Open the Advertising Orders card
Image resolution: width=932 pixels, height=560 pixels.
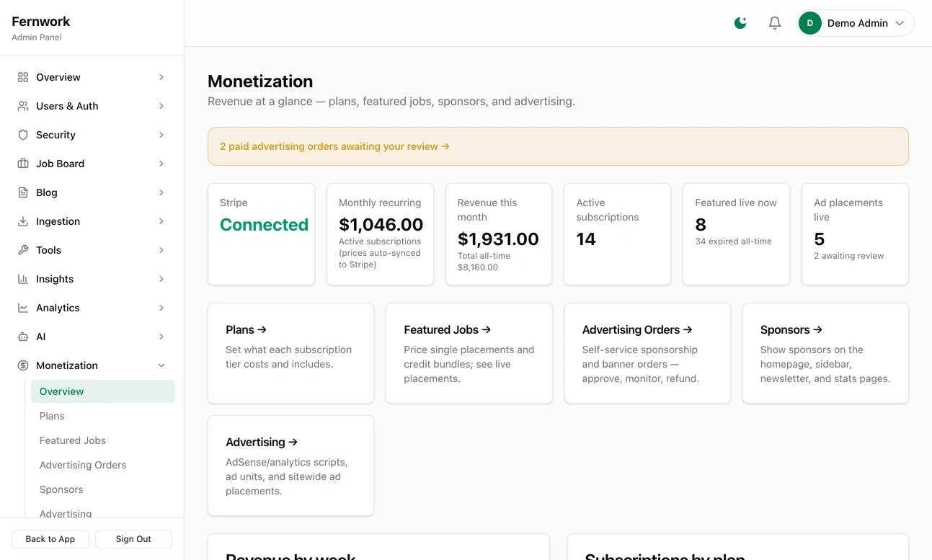click(647, 353)
